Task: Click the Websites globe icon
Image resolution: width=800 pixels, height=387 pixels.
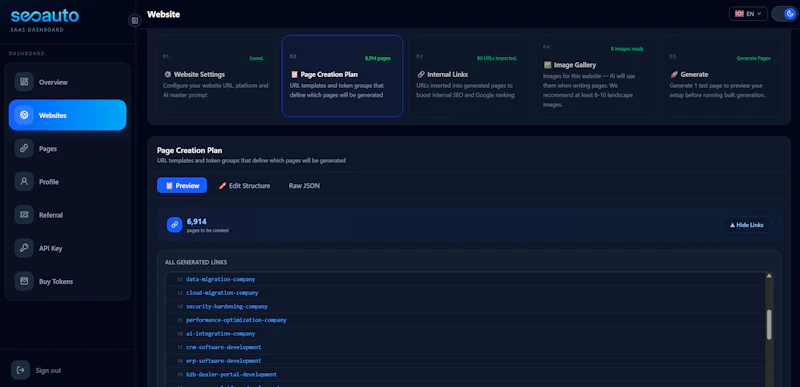Action: [x=24, y=115]
